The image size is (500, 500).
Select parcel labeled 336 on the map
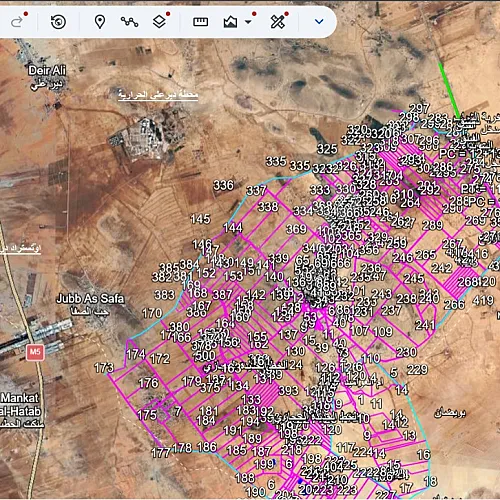[223, 185]
